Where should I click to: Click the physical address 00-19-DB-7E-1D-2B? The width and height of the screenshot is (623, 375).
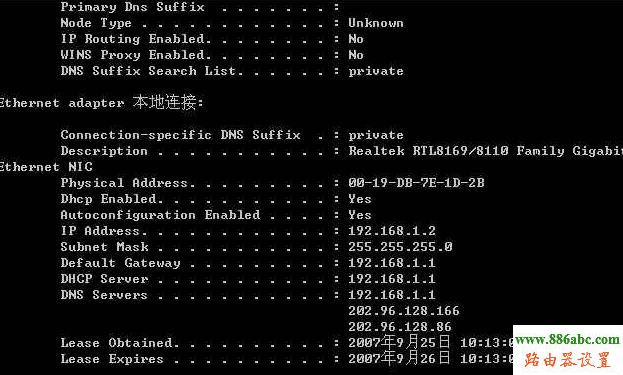pyautogui.click(x=416, y=183)
